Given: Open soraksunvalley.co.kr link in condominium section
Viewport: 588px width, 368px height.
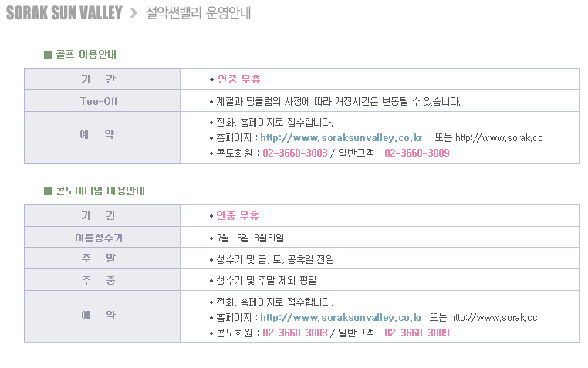Looking at the screenshot, I should (341, 318).
